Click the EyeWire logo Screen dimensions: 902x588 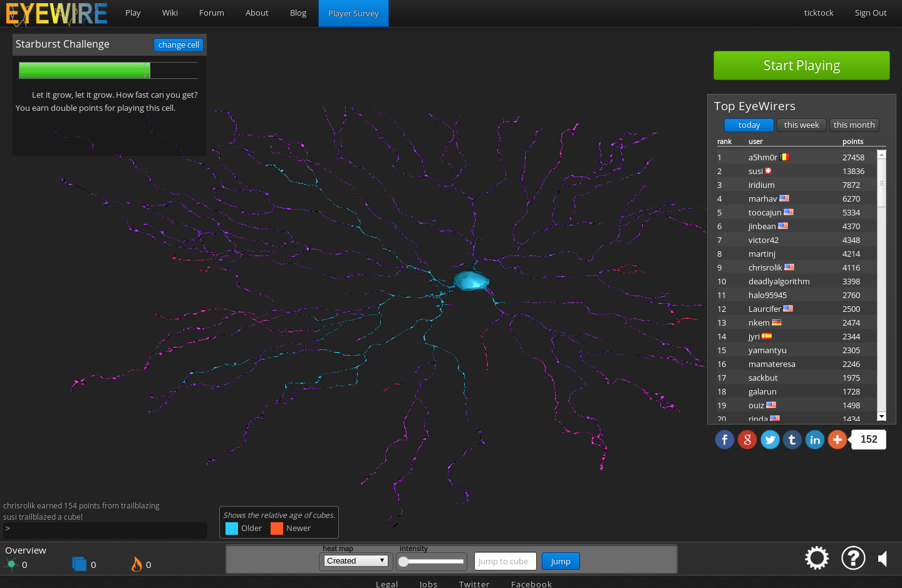[57, 13]
